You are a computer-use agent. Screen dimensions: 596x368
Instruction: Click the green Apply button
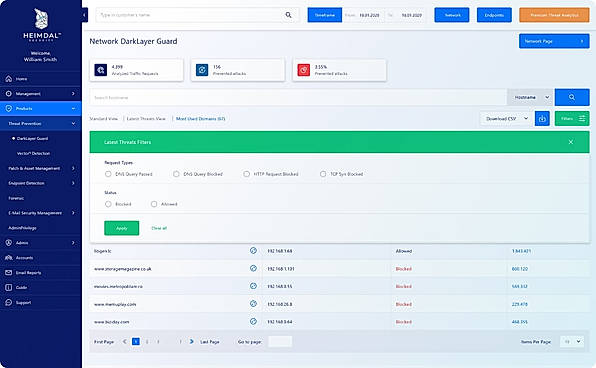[122, 228]
